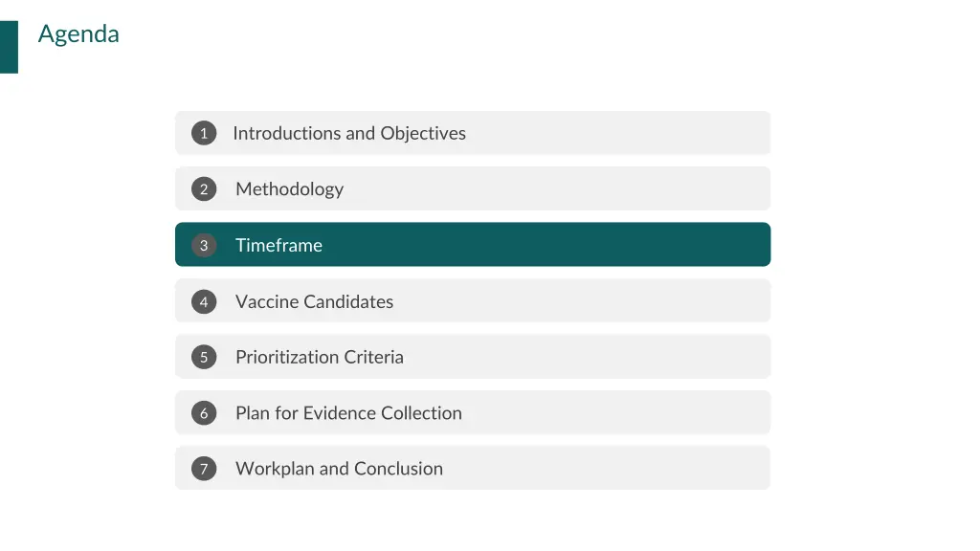Screen dimensions: 980x551
Task: Click the number 1 circle badge
Action: pyautogui.click(x=204, y=133)
